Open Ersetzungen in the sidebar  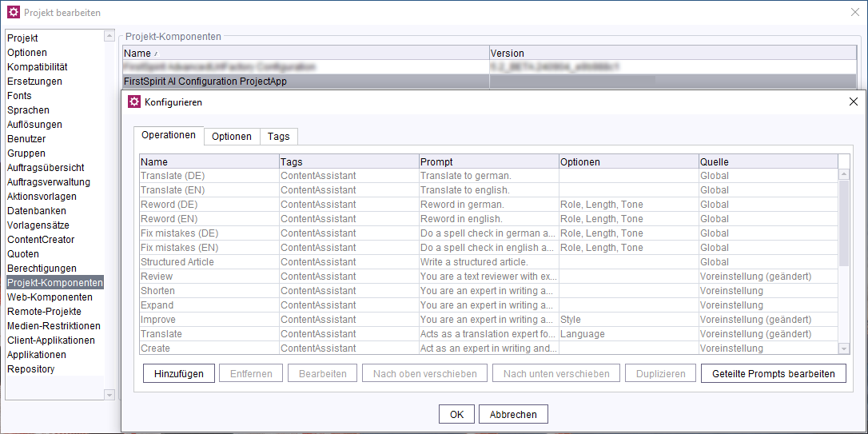tap(55, 82)
